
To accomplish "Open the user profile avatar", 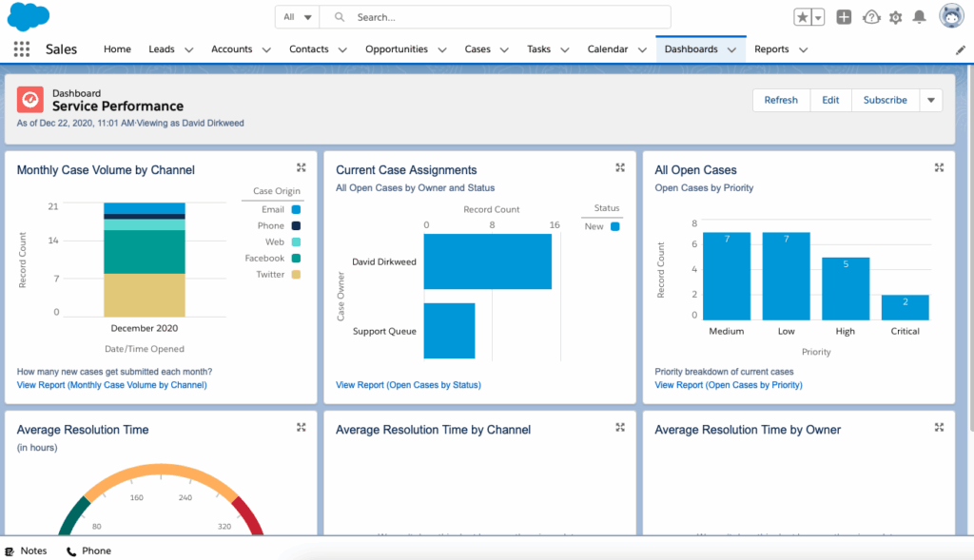I will pos(951,16).
